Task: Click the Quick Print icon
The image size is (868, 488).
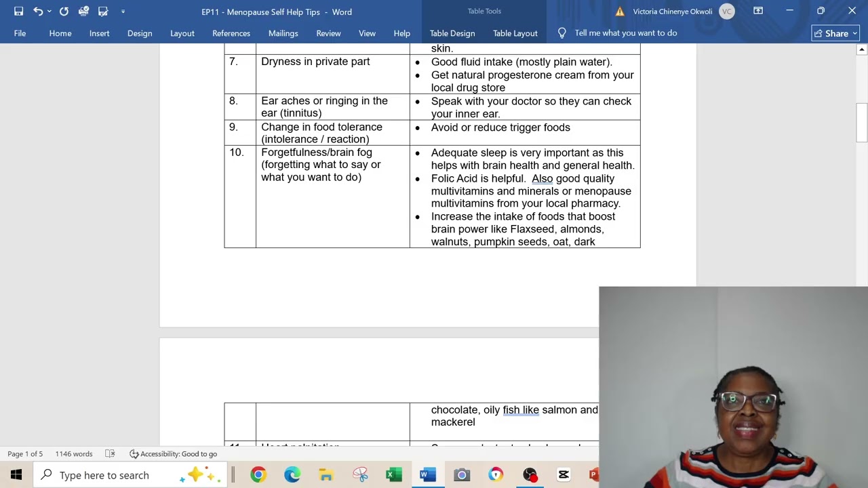Action: pyautogui.click(x=83, y=12)
